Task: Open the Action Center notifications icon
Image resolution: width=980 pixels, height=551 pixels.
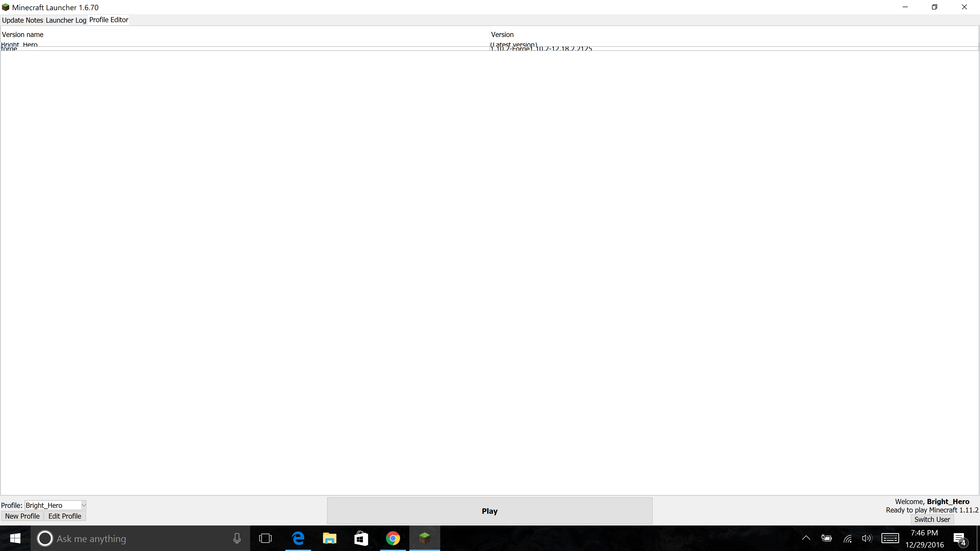Action: (x=960, y=539)
